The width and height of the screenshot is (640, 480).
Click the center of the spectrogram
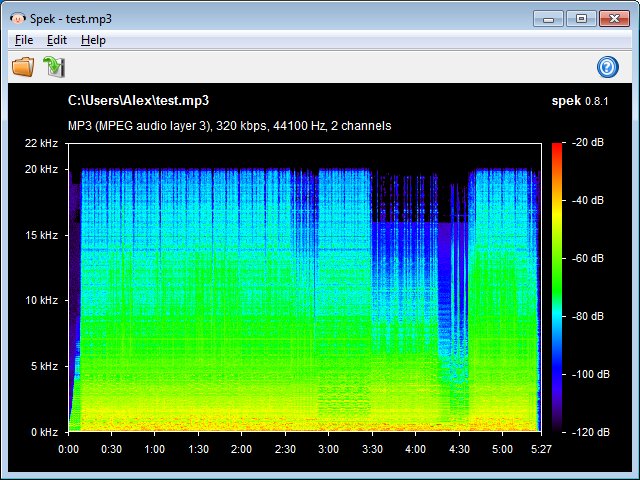304,287
